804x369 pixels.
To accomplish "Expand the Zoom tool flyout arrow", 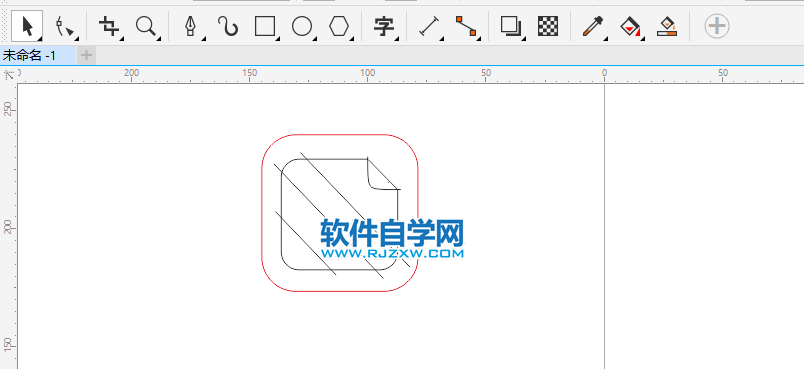I will pyautogui.click(x=158, y=39).
